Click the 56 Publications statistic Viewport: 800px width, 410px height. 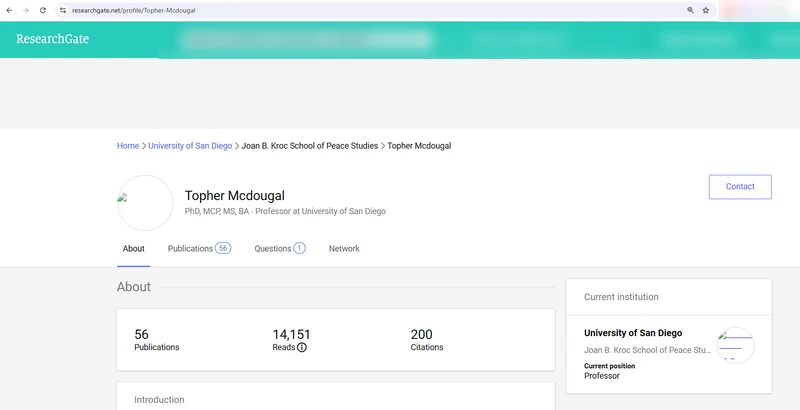tap(157, 340)
